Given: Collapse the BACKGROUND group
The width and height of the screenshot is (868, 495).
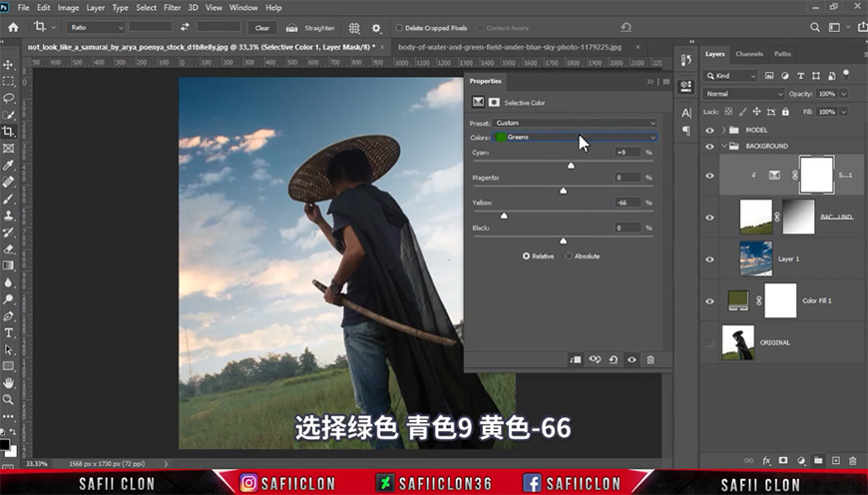Looking at the screenshot, I should [x=723, y=146].
